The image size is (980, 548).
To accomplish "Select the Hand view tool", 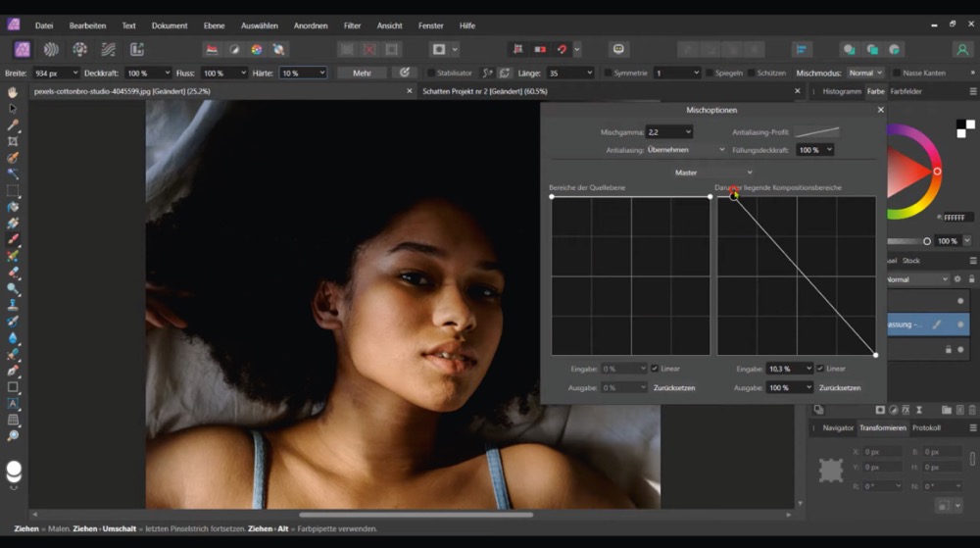I will click(x=13, y=92).
